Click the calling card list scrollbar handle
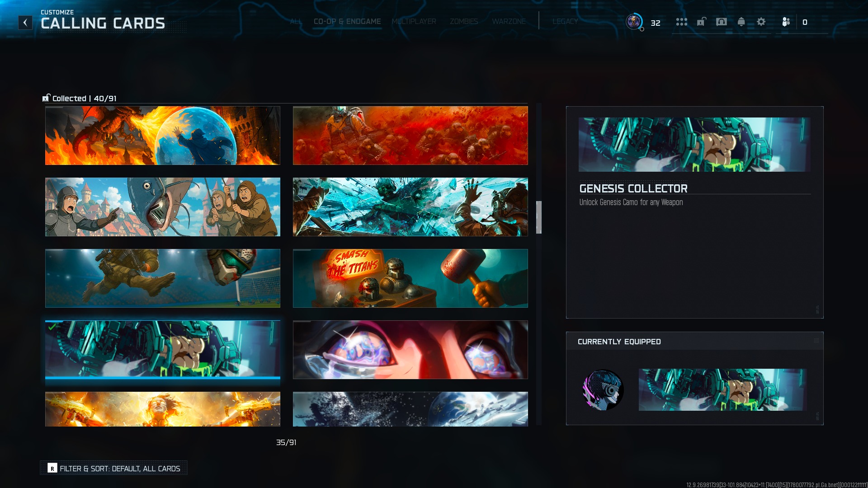Screen dimensions: 868x488 point(539,217)
